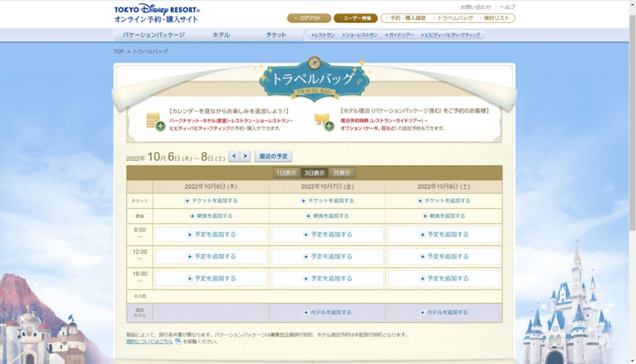
Task: Click new-window icon beside terms link
Action: 178,342
